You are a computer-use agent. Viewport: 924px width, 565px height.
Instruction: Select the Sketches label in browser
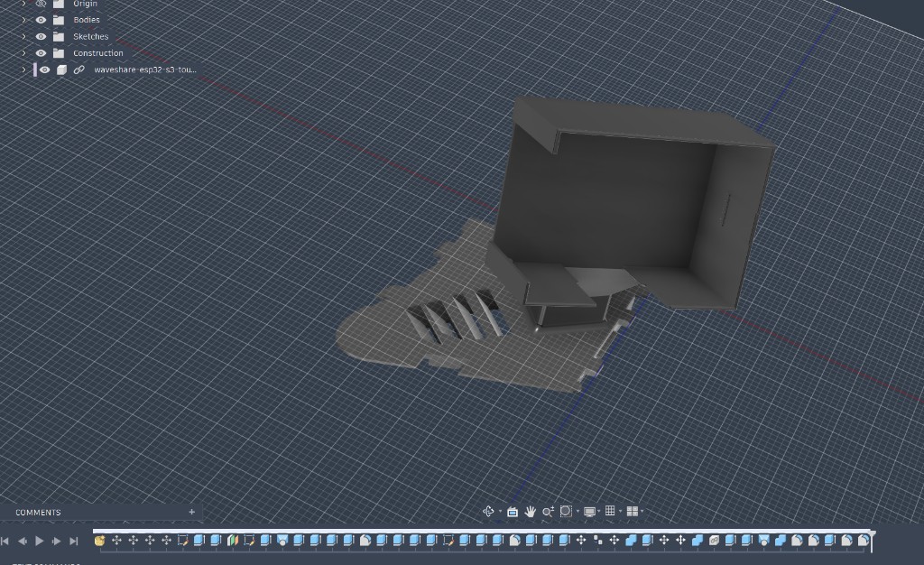[91, 36]
